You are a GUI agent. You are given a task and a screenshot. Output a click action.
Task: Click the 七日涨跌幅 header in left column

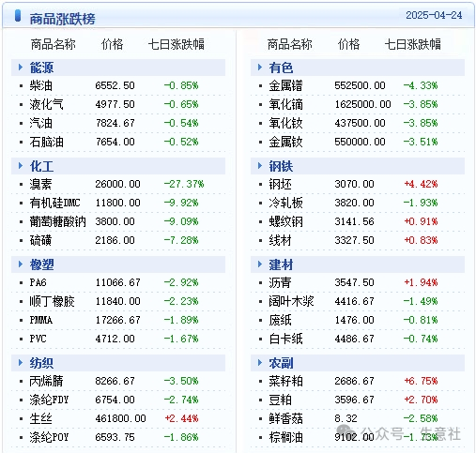point(177,44)
